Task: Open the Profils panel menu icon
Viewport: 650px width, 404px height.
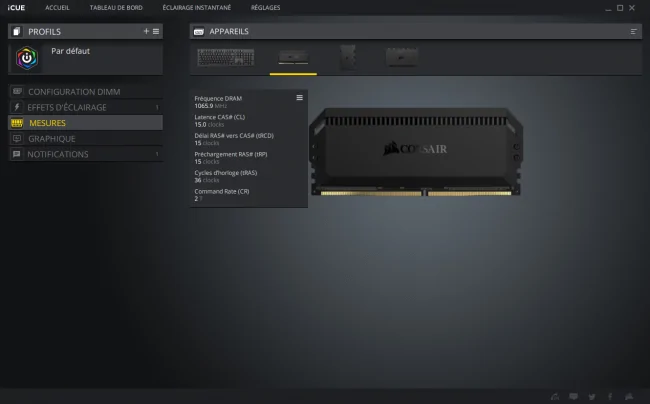Action: pos(156,31)
